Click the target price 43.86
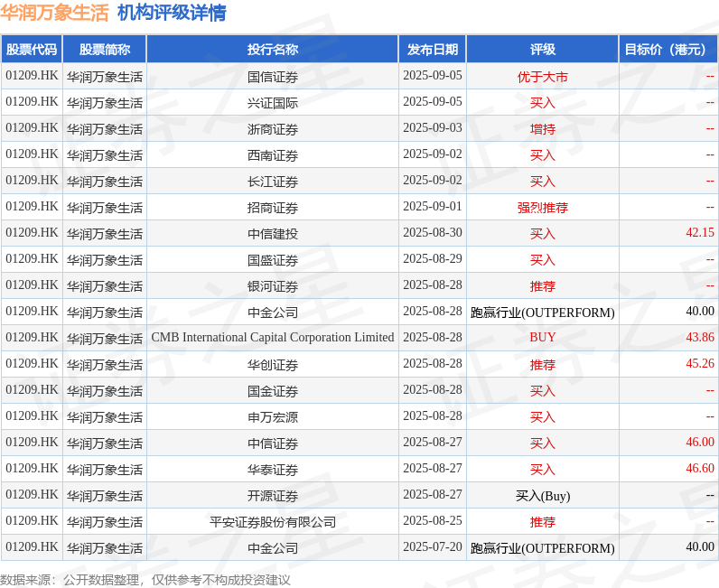The image size is (719, 588). click(x=700, y=337)
